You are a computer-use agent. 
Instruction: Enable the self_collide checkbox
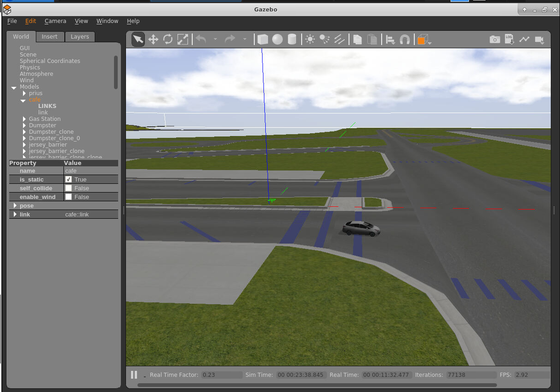click(x=69, y=188)
